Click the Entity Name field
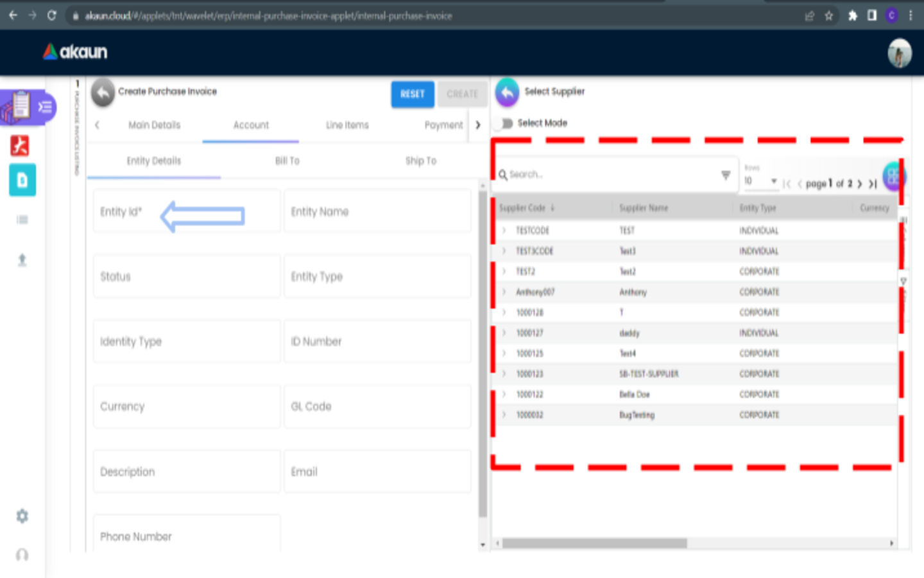Image resolution: width=924 pixels, height=578 pixels. (x=377, y=211)
